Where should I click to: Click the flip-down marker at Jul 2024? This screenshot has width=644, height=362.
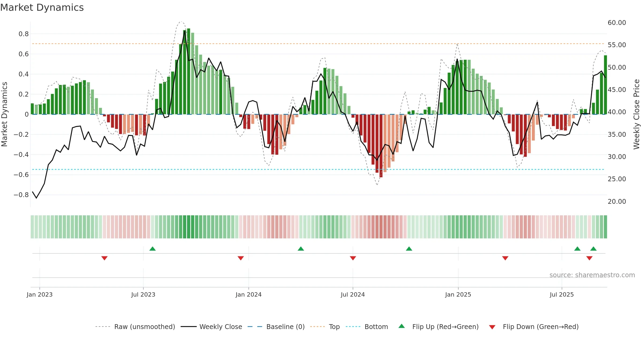coord(353,258)
